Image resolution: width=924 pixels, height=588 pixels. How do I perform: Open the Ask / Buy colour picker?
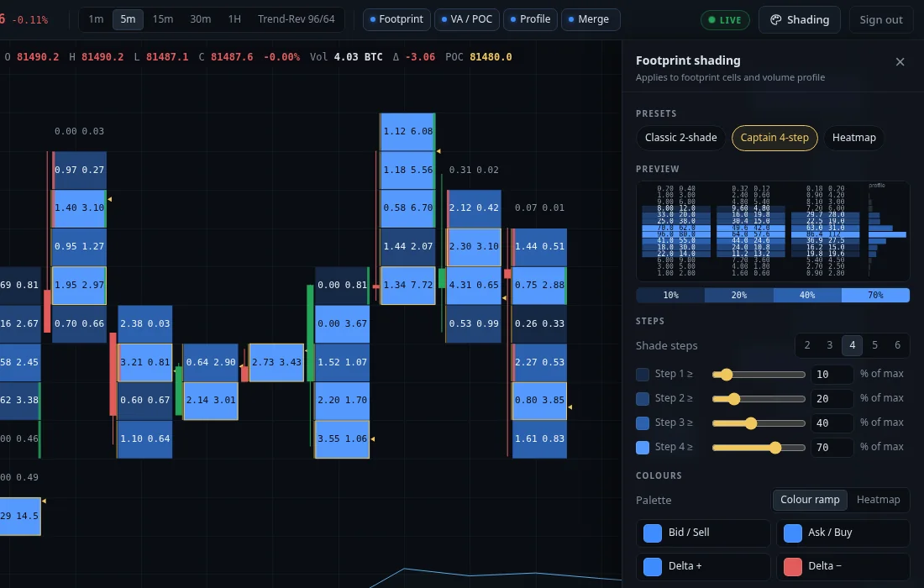point(843,533)
